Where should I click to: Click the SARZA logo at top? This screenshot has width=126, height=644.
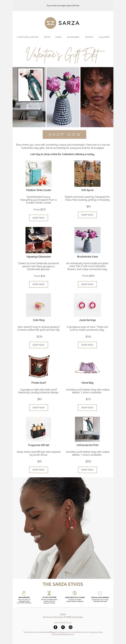point(62,23)
